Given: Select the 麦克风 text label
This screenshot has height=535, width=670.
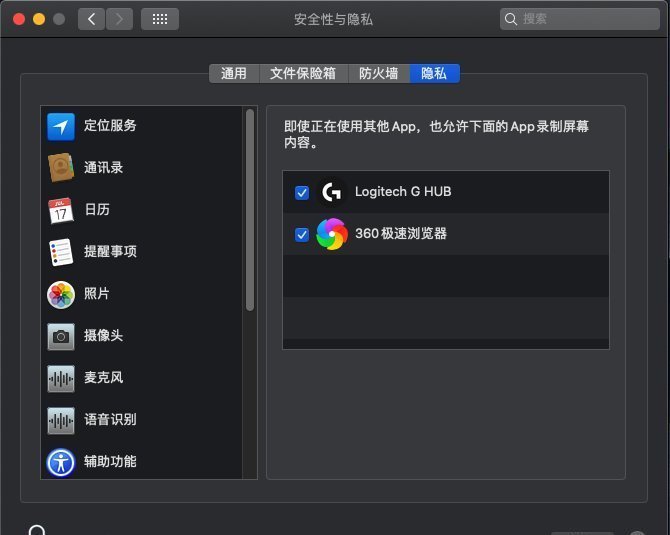Looking at the screenshot, I should coord(103,377).
